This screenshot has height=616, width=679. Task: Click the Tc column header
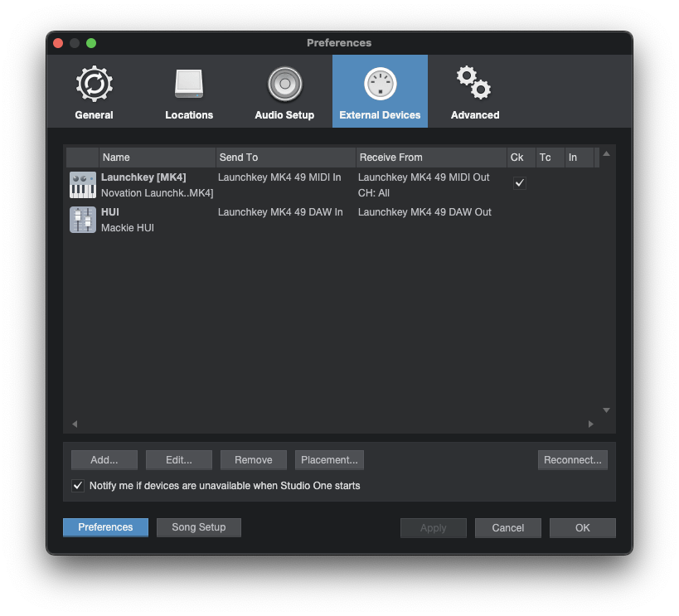click(550, 158)
